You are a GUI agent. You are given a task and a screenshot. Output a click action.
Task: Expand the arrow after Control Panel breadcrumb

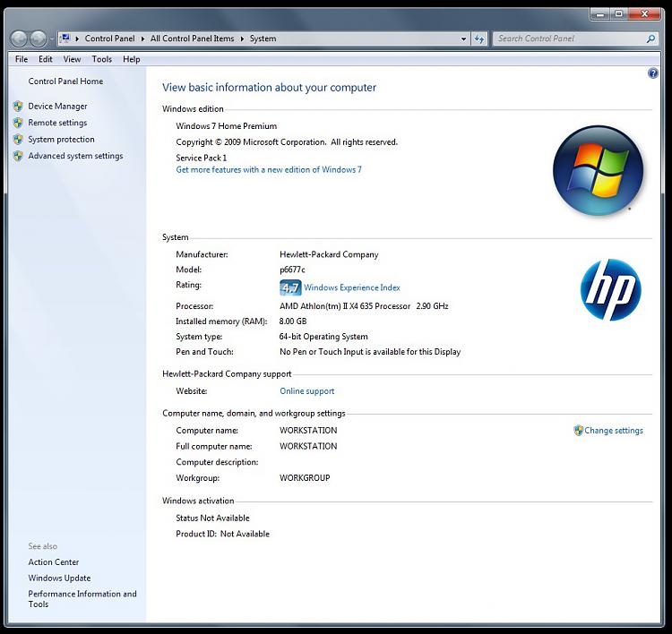coord(142,39)
